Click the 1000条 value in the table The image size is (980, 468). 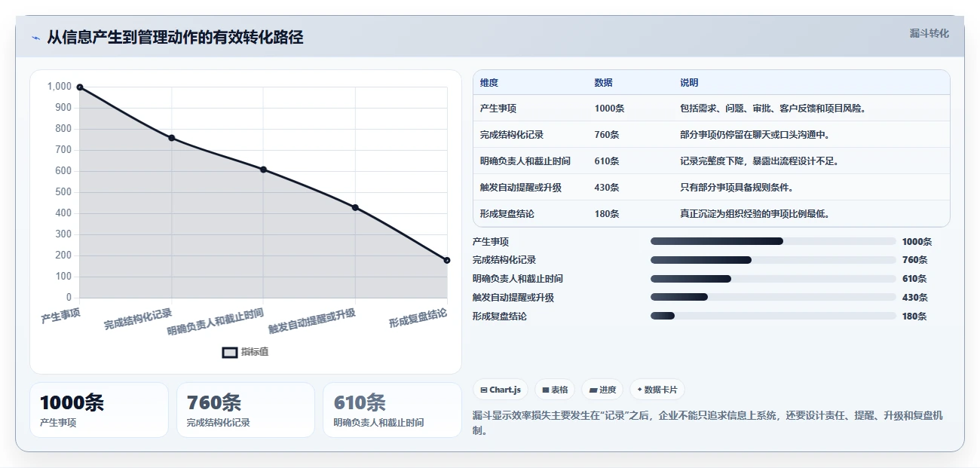pos(609,109)
